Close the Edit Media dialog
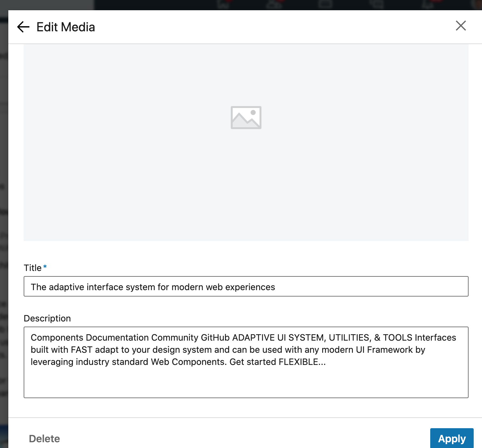 coord(460,26)
